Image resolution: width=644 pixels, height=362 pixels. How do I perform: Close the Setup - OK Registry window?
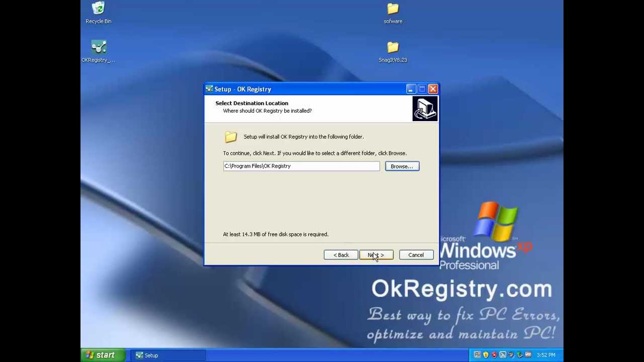[x=433, y=89]
